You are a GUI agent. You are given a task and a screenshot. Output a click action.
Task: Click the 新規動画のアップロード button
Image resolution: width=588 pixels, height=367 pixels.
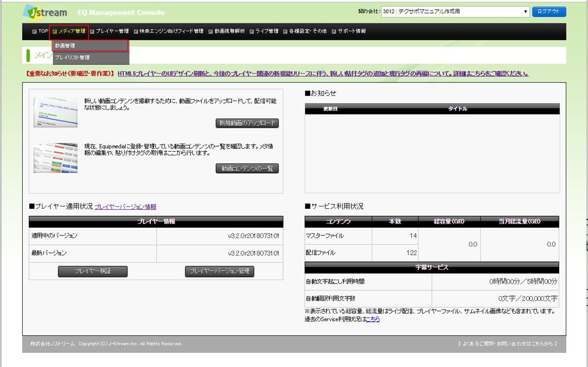(247, 123)
